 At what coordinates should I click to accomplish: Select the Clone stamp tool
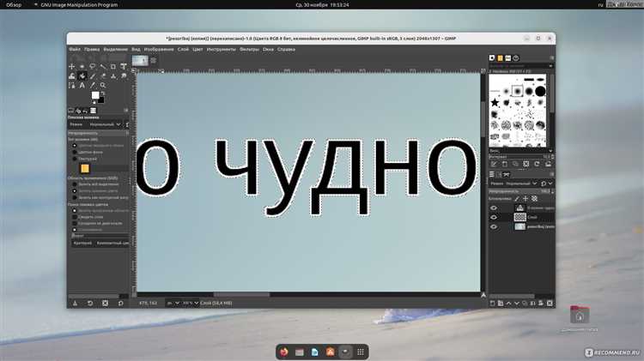[x=113, y=76]
